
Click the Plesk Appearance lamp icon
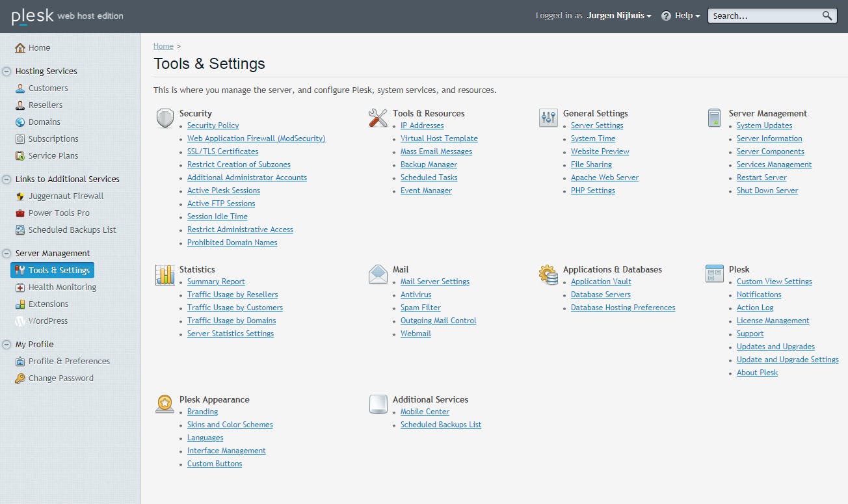coord(165,404)
